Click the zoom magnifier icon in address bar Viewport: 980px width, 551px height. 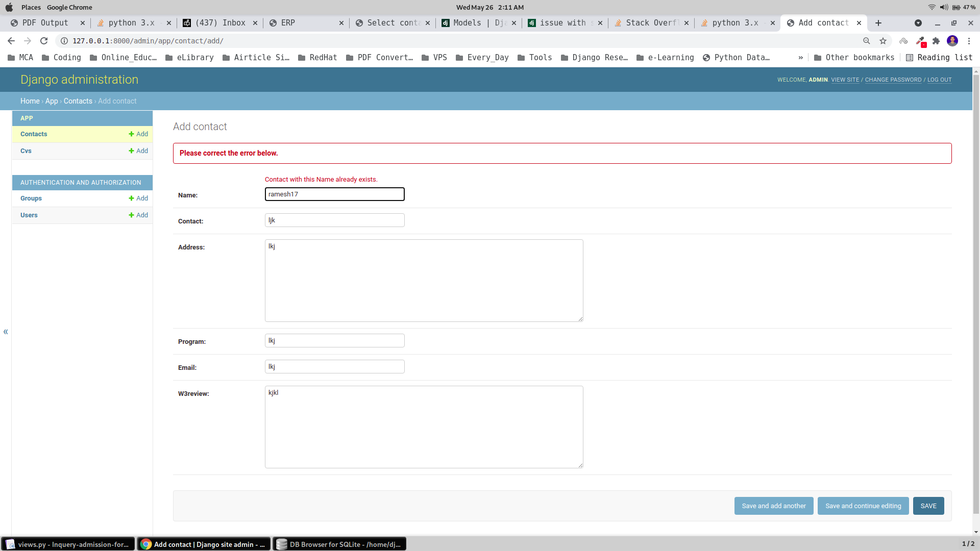866,41
